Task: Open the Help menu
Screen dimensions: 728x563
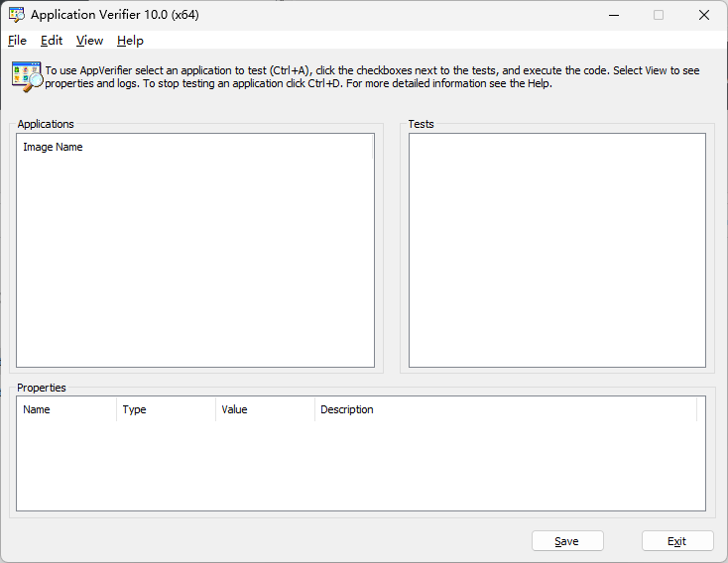Action: [x=130, y=41]
